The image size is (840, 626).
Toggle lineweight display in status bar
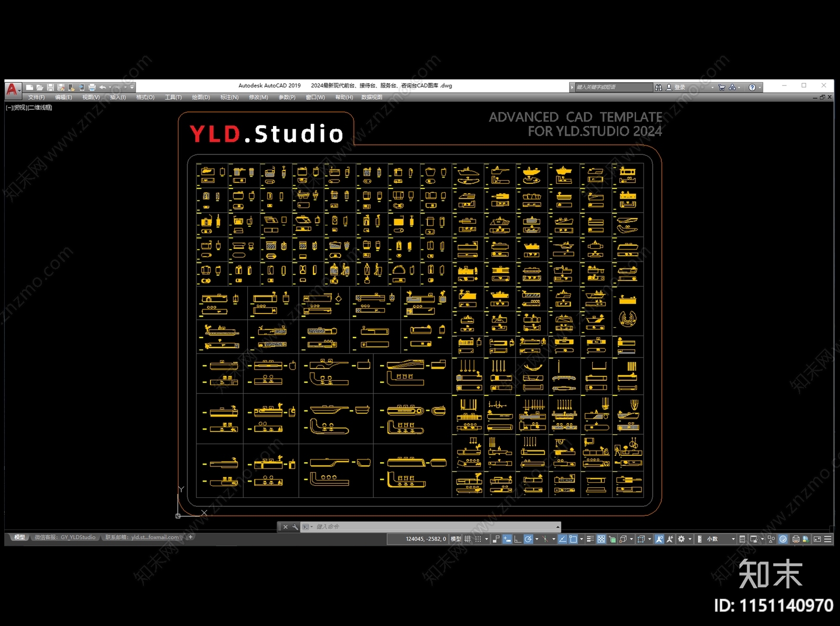[x=590, y=539]
